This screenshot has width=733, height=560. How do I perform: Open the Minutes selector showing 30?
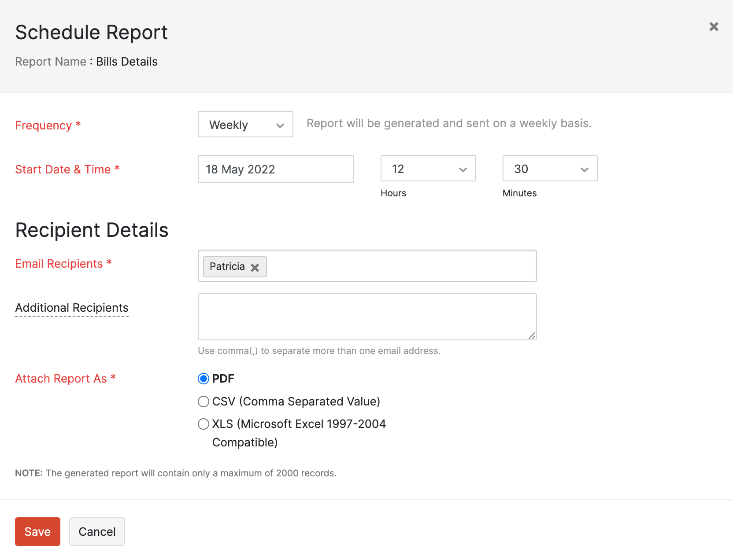pos(549,169)
